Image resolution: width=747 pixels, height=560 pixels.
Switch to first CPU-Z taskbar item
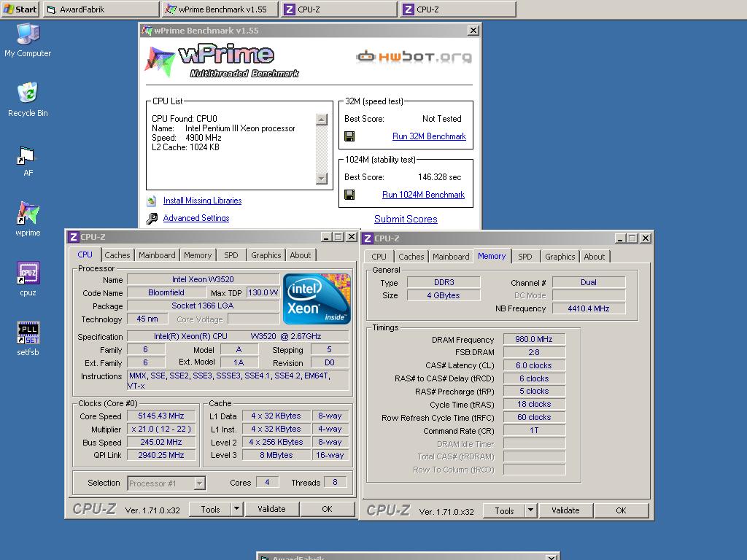point(338,9)
